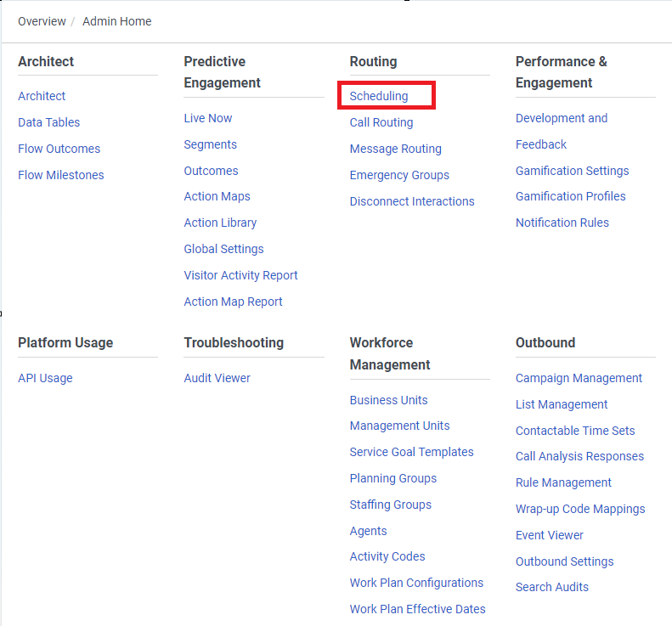
Task: Launch the Audit Viewer
Action: point(217,378)
